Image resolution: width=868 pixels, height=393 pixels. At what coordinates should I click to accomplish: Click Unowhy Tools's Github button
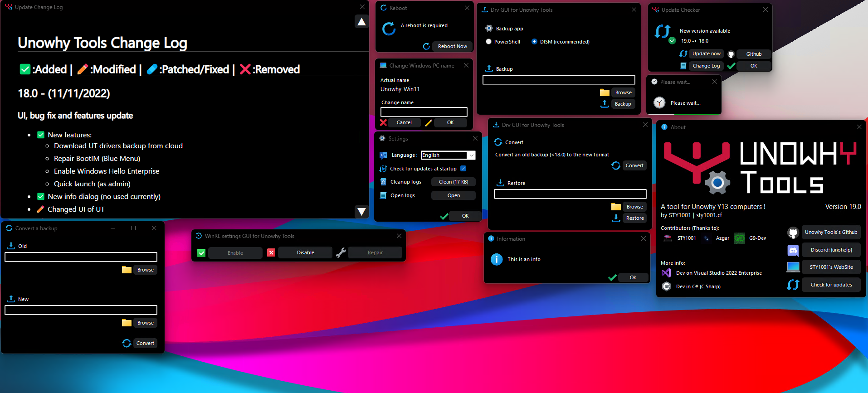(x=831, y=232)
